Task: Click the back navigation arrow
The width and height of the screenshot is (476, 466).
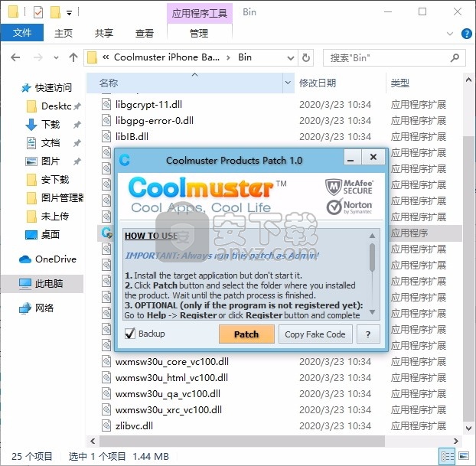Action: [15, 57]
